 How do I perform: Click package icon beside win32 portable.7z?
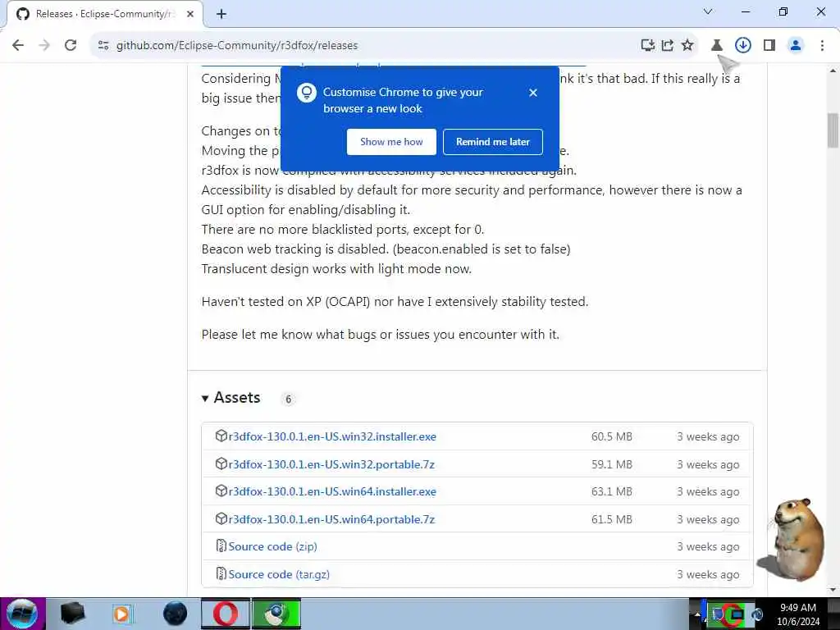(x=221, y=464)
